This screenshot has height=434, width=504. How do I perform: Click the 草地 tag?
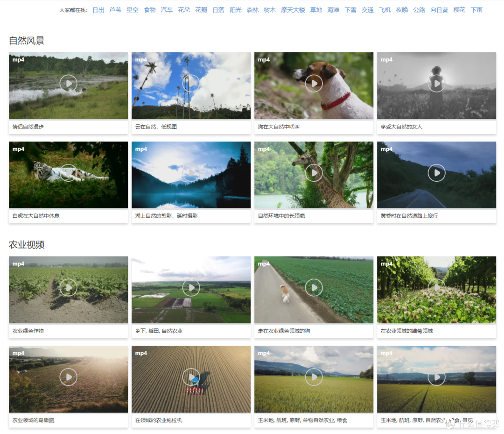point(316,10)
